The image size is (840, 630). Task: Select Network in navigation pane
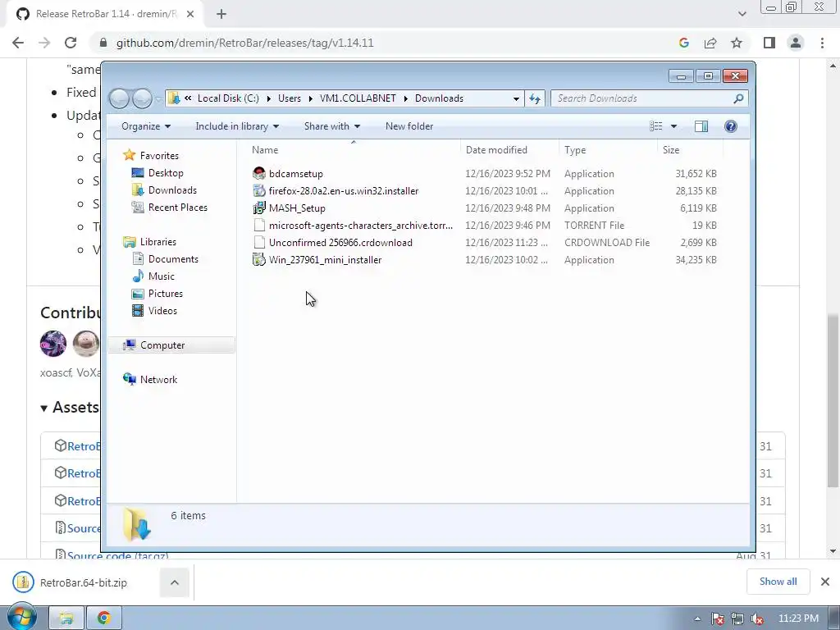[158, 380]
